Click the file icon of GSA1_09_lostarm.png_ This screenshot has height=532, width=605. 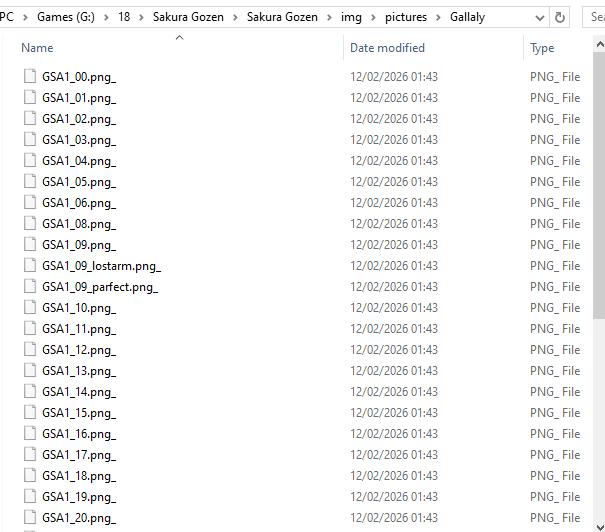click(x=30, y=265)
